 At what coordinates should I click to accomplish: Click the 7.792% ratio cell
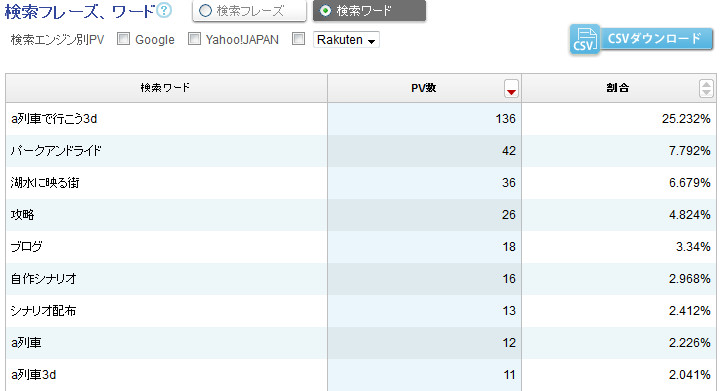point(619,151)
